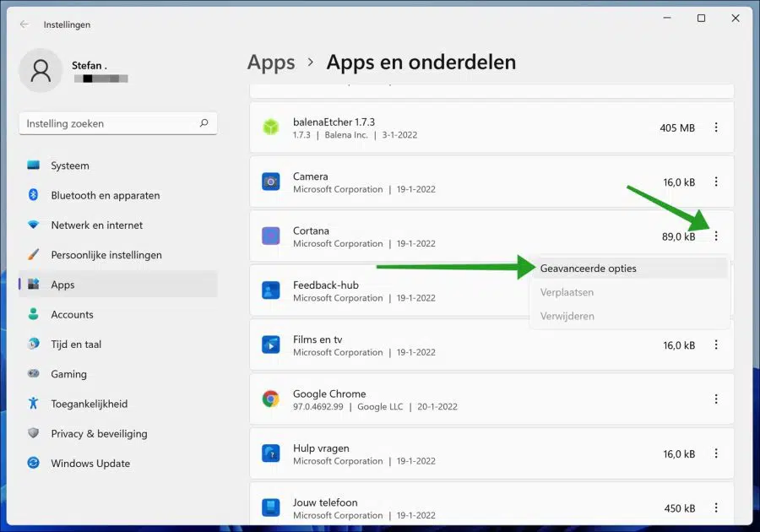
Task: Click the Camera app icon
Action: click(x=271, y=182)
